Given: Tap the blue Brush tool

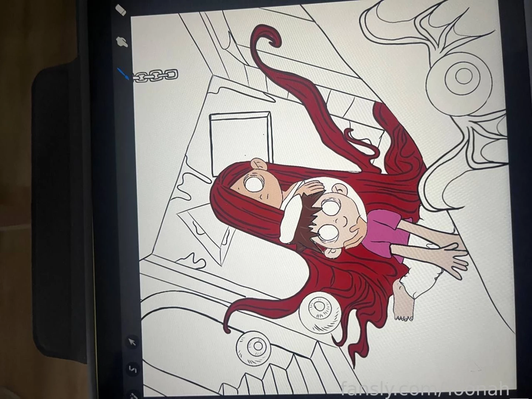Looking at the screenshot, I should tap(123, 73).
